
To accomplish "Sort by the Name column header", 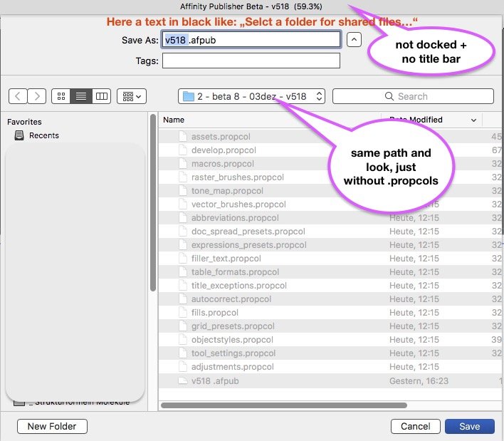I will click(174, 120).
